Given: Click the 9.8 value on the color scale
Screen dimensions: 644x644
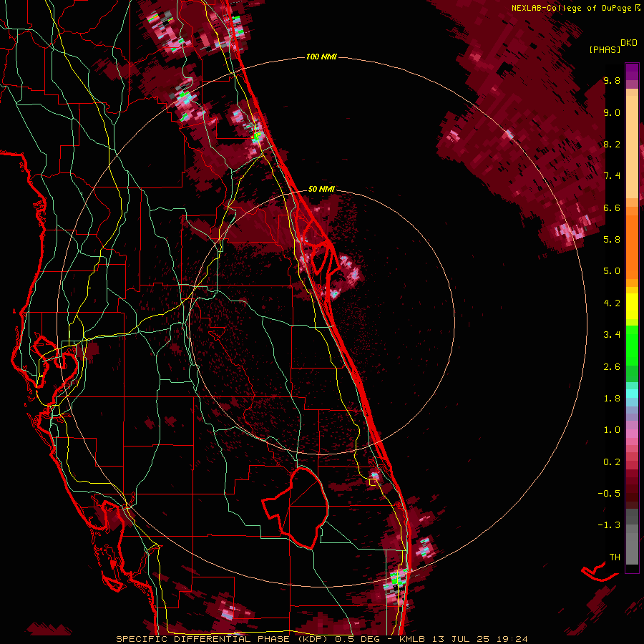Looking at the screenshot, I should [x=612, y=80].
